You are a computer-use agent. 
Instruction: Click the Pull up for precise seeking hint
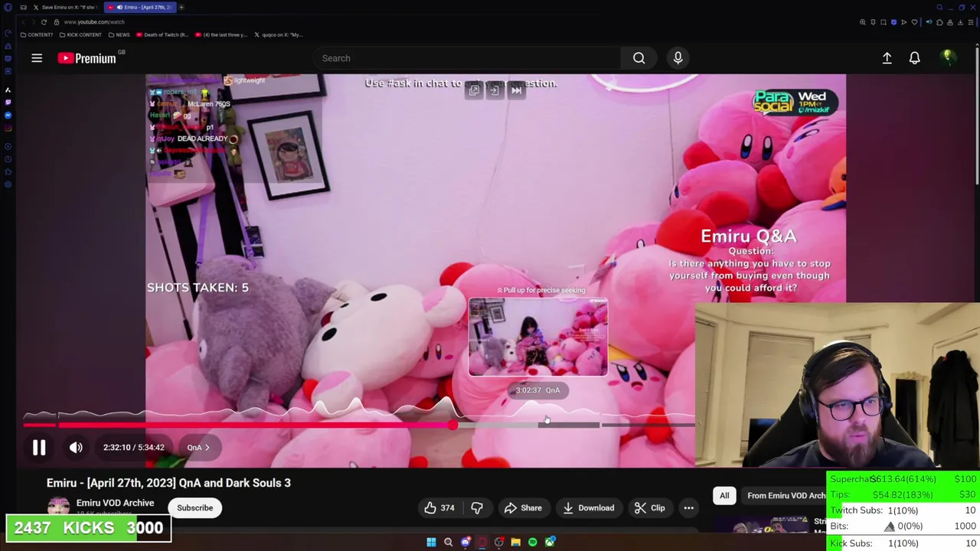tap(541, 290)
